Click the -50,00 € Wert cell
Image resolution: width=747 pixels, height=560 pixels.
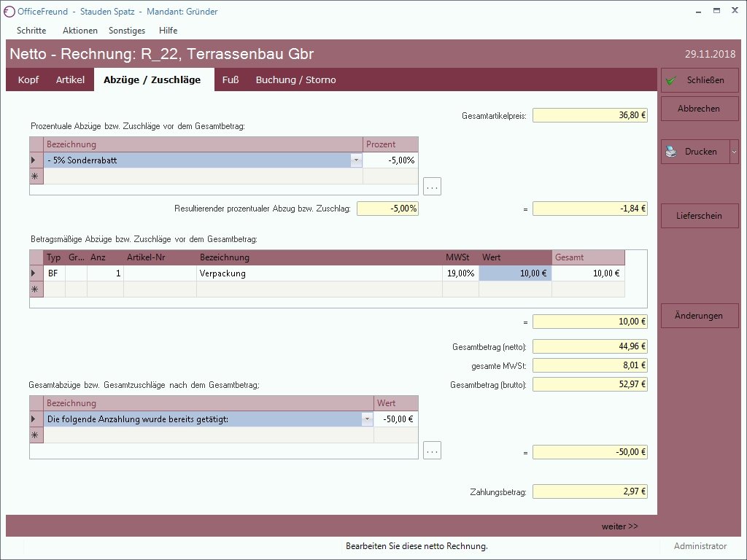point(395,419)
